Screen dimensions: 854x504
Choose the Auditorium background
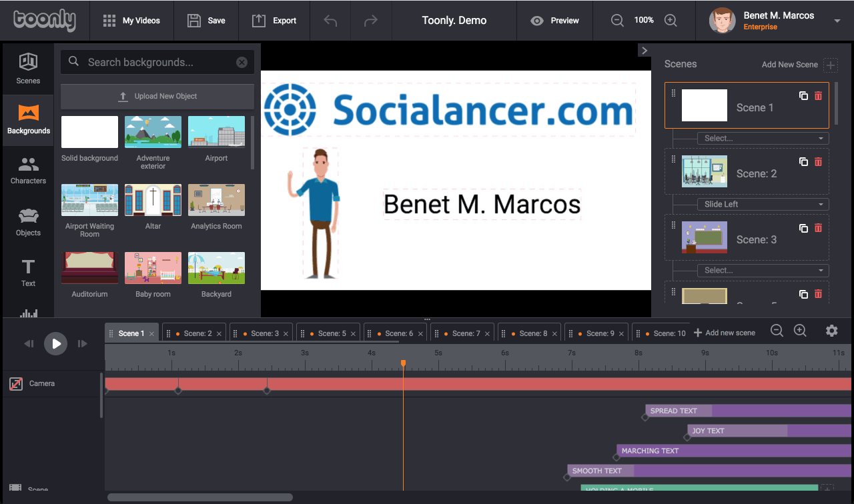tap(89, 268)
